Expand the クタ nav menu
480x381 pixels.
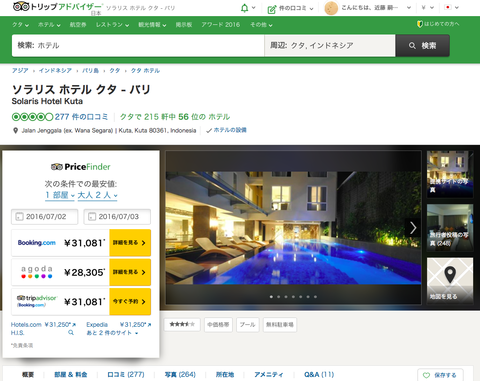coord(20,25)
